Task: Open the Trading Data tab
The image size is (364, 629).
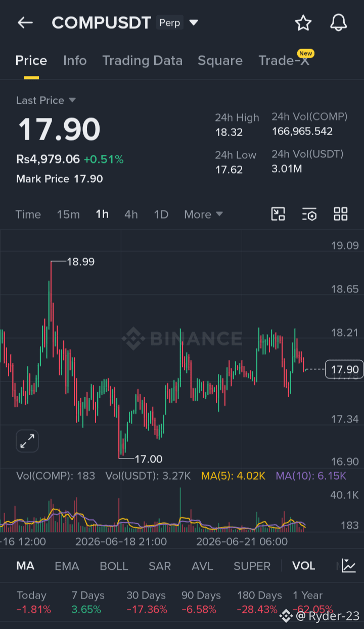Action: 142,61
